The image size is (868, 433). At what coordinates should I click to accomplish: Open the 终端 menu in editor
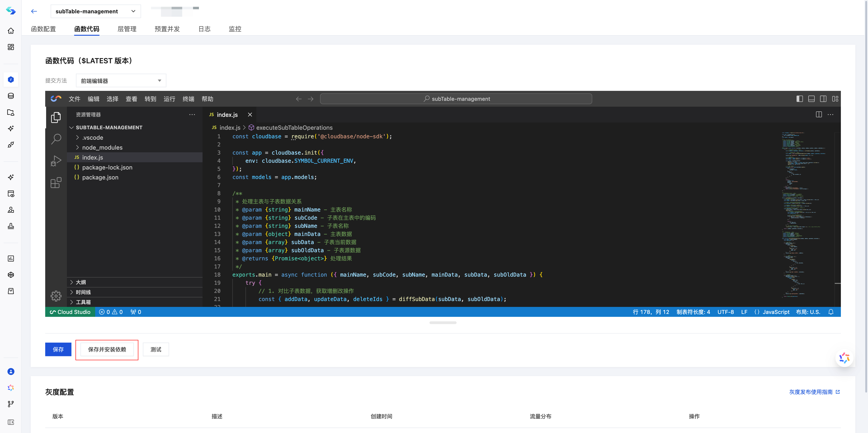coord(188,99)
